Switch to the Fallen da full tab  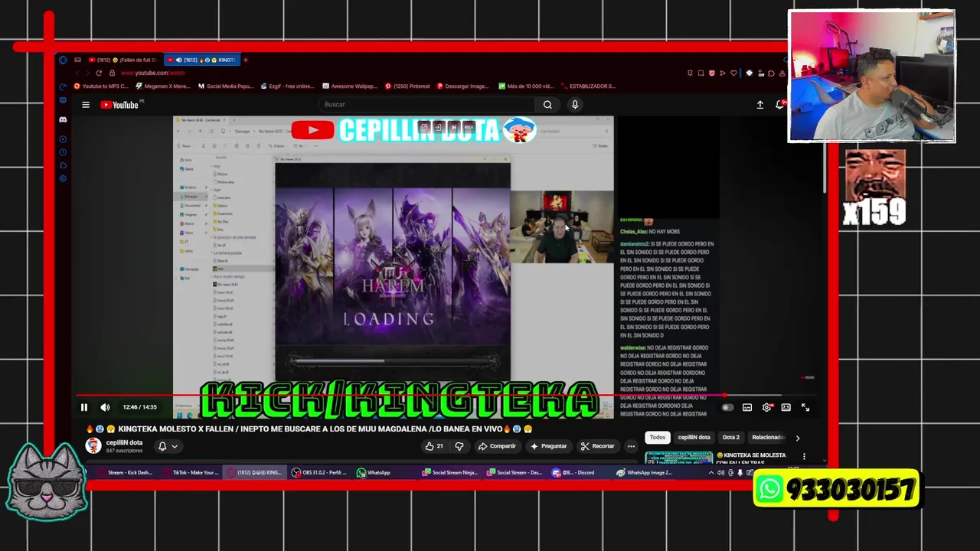pos(122,60)
